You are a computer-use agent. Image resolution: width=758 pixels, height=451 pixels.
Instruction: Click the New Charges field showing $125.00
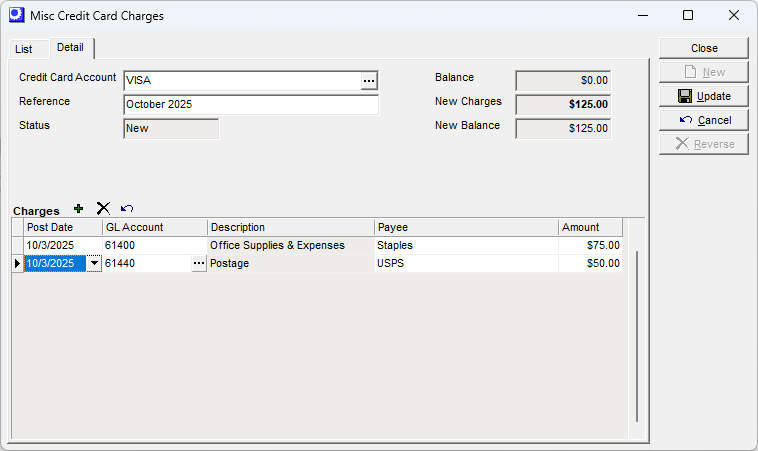563,104
